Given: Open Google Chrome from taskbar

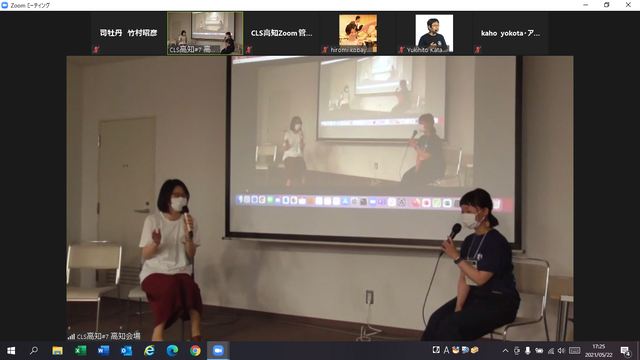Looking at the screenshot, I should click(x=195, y=351).
